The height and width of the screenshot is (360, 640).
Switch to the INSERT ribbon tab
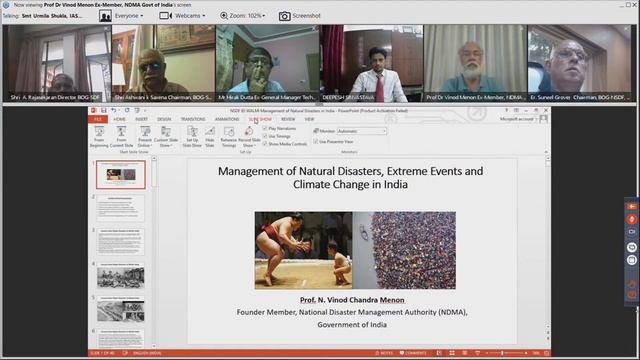142,119
